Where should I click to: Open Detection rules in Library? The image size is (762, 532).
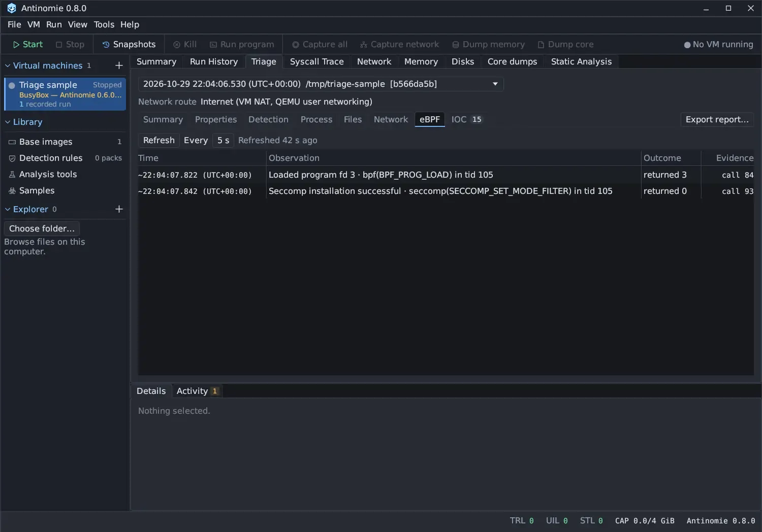[65, 158]
